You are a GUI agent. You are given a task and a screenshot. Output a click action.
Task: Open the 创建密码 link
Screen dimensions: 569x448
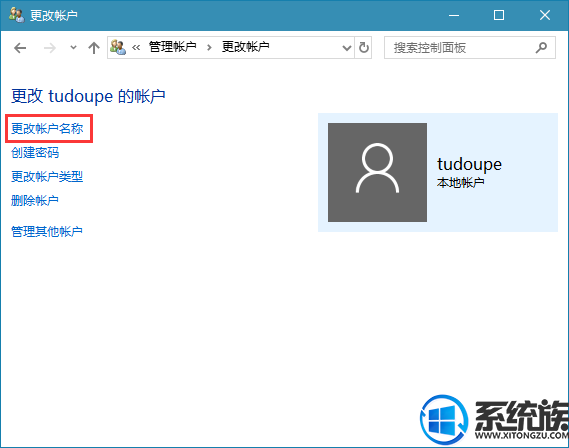coord(35,153)
